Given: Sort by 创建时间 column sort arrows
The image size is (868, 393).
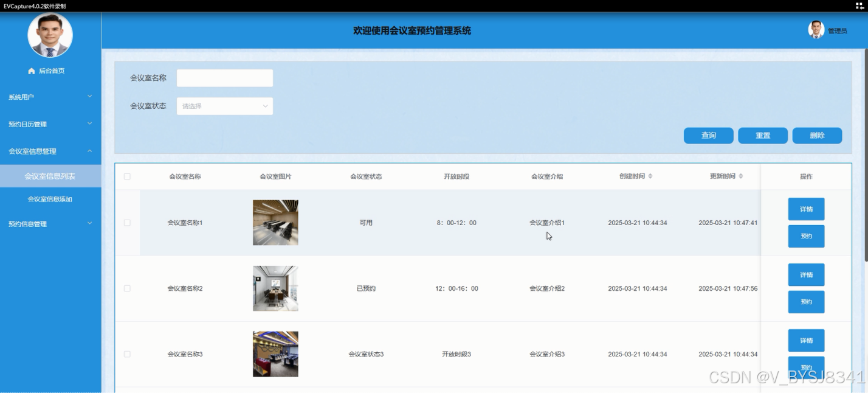Looking at the screenshot, I should click(x=650, y=176).
